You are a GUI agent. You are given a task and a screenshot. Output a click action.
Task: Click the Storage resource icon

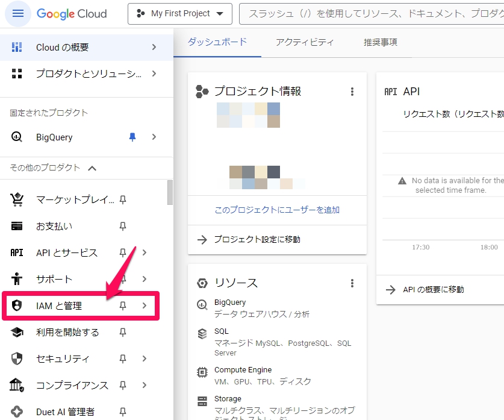coord(202,401)
